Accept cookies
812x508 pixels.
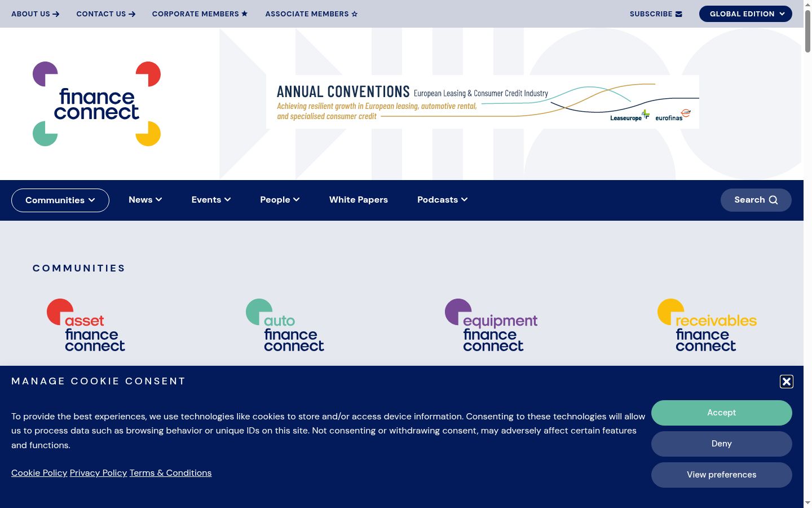pos(722,413)
